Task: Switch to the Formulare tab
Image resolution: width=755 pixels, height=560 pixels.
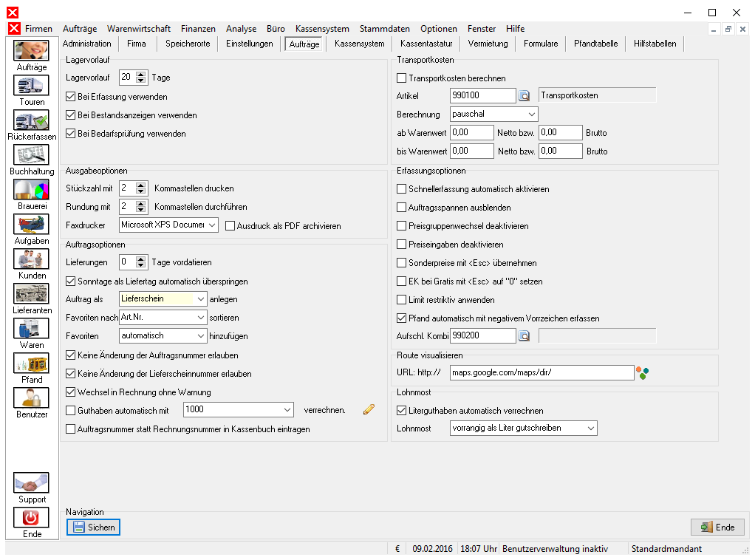Action: (541, 44)
